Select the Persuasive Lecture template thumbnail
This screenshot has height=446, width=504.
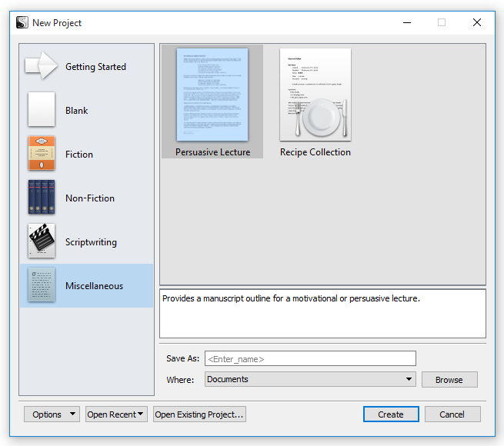[212, 95]
